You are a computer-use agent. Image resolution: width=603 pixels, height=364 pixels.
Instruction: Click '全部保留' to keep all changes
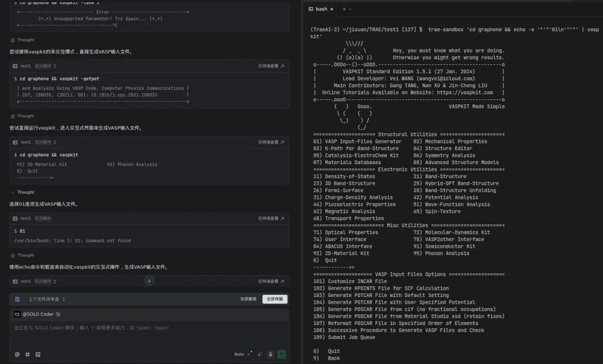[x=275, y=299]
